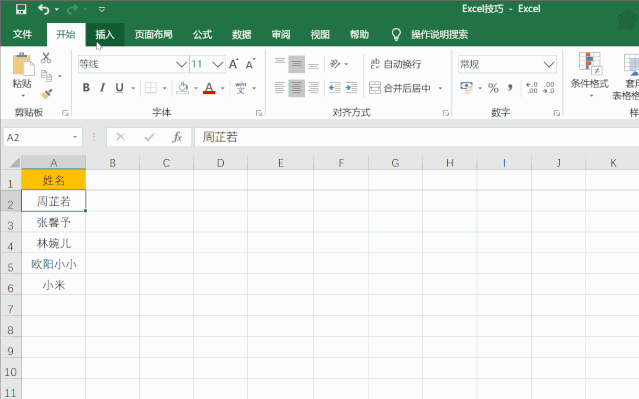Image resolution: width=639 pixels, height=399 pixels.
Task: Toggle Underline formatting
Action: pyautogui.click(x=119, y=88)
